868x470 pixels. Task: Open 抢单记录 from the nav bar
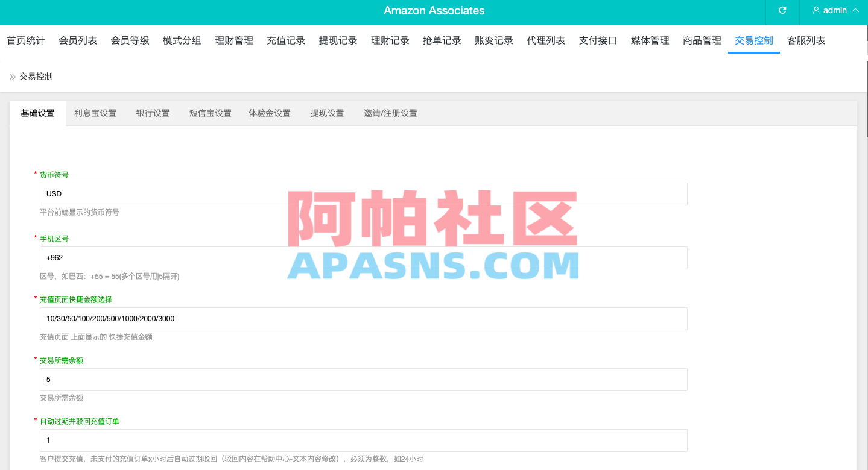pyautogui.click(x=442, y=40)
